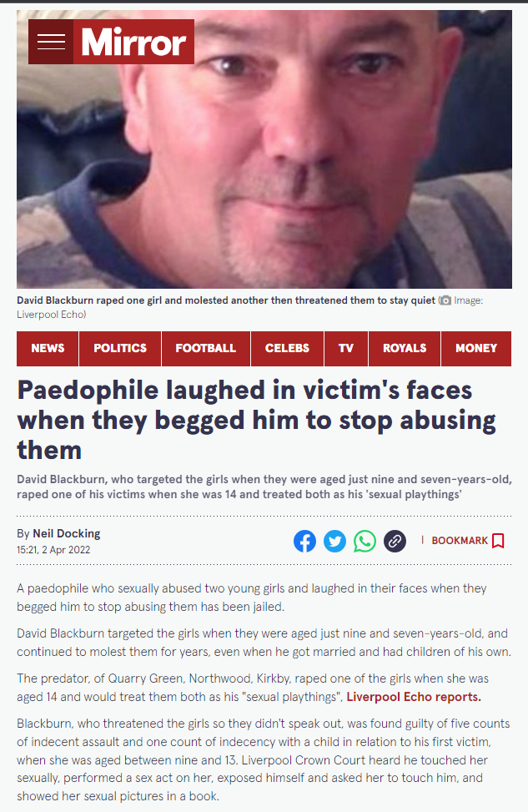Select the FOOTBALL tab
528x812 pixels.
206,349
